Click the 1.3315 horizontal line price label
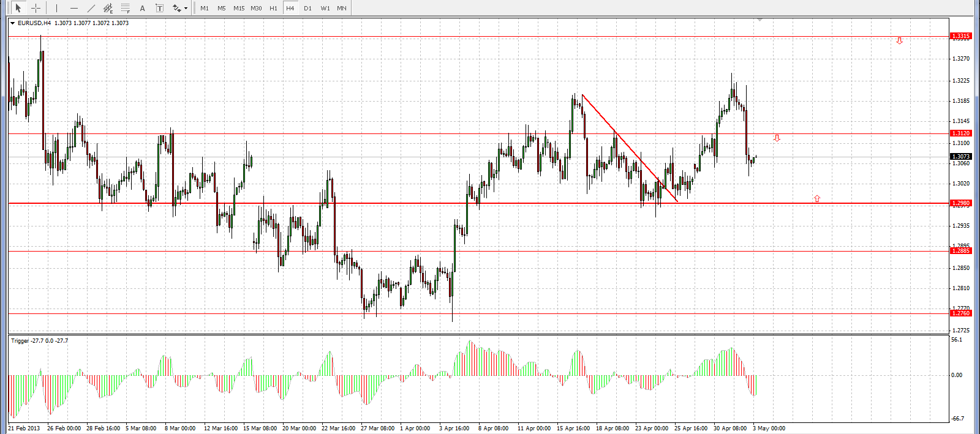The height and width of the screenshot is (434, 980). [x=960, y=36]
